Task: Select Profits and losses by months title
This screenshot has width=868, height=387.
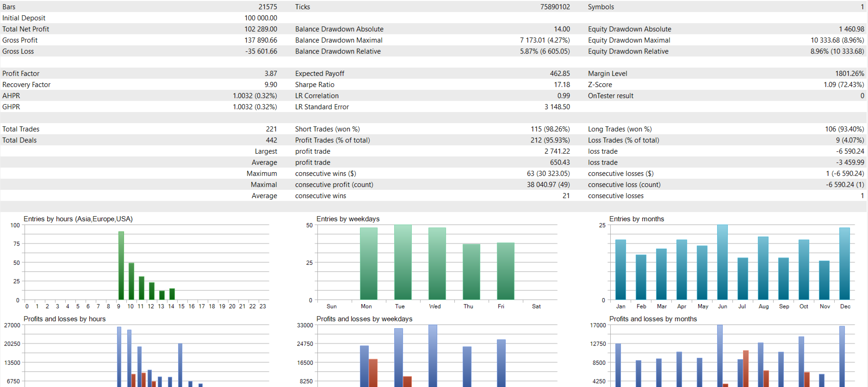Action: (x=653, y=319)
